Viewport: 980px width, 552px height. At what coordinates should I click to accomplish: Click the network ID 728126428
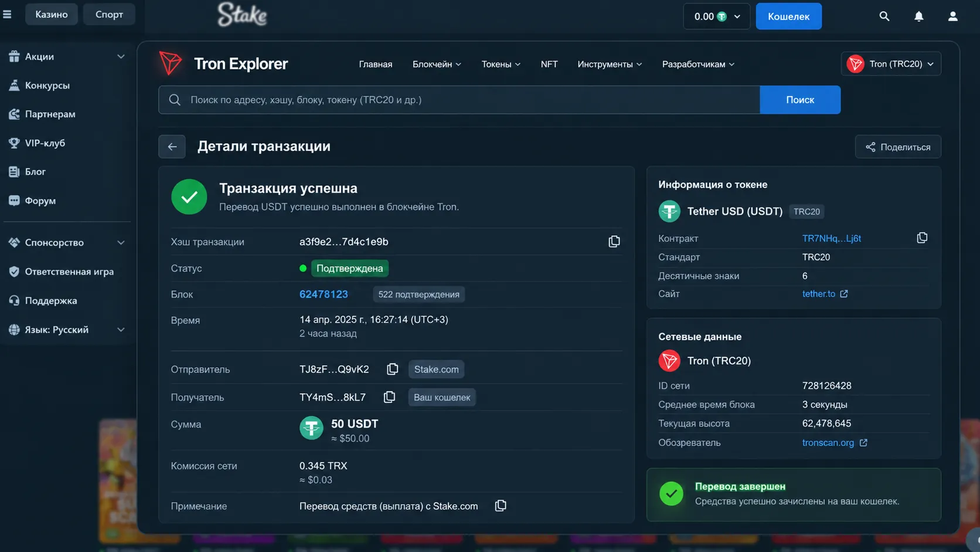point(827,386)
